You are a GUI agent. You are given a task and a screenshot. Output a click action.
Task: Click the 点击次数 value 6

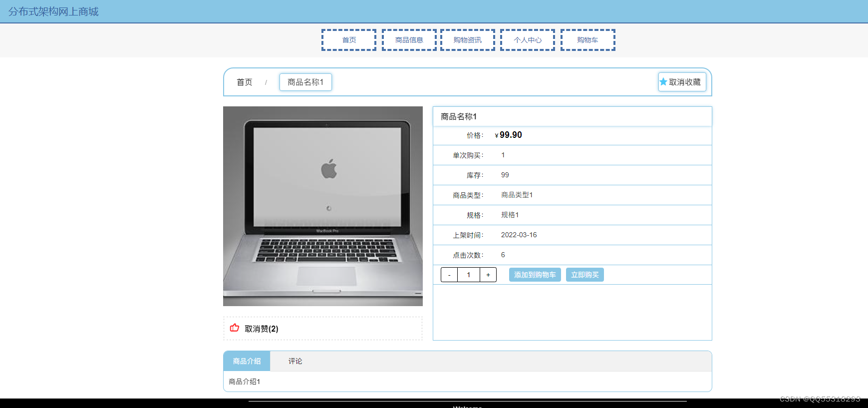click(x=503, y=255)
